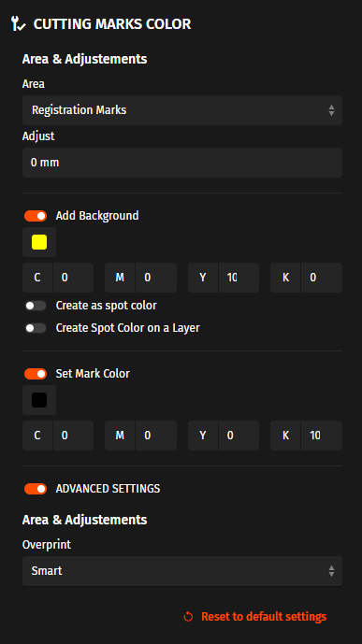The width and height of the screenshot is (362, 644).
Task: Click the Adjust label
Action: pos(38,136)
